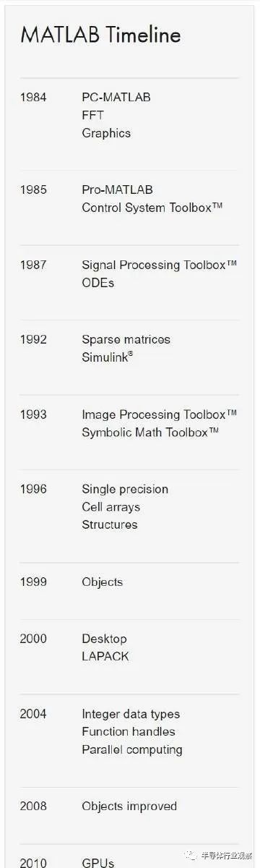Select Cell arrays under 1996
Screen dimensions: 260x868
(110, 507)
